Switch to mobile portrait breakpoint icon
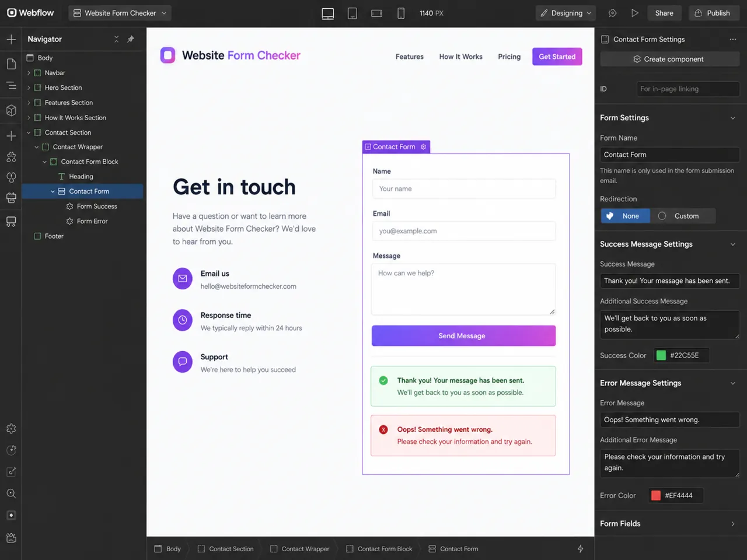 tap(401, 13)
